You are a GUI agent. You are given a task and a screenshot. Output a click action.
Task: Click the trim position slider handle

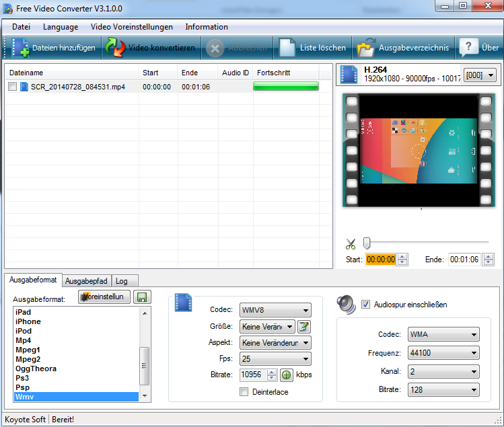[367, 243]
